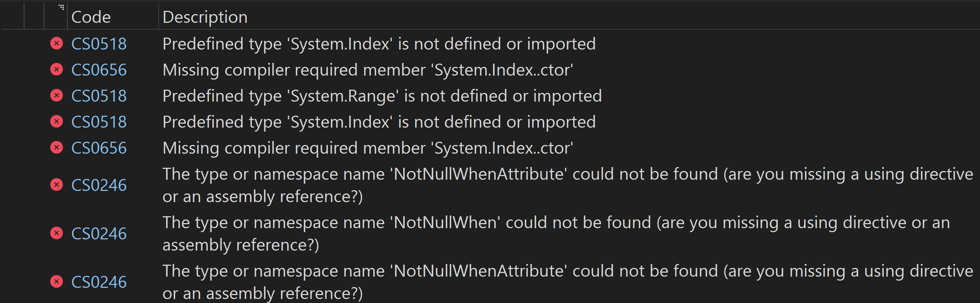Click the CS0246 link on the NotNullWhen row
This screenshot has height=303, width=980.
[99, 234]
